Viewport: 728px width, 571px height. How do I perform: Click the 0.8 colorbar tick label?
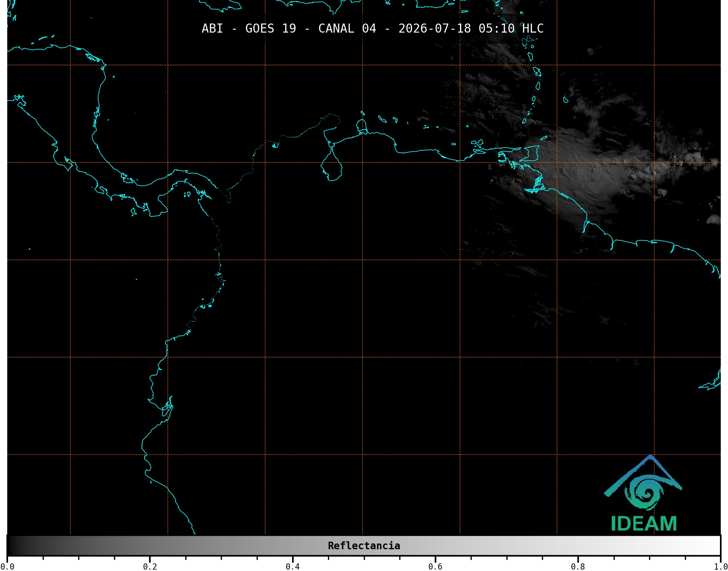(578, 567)
